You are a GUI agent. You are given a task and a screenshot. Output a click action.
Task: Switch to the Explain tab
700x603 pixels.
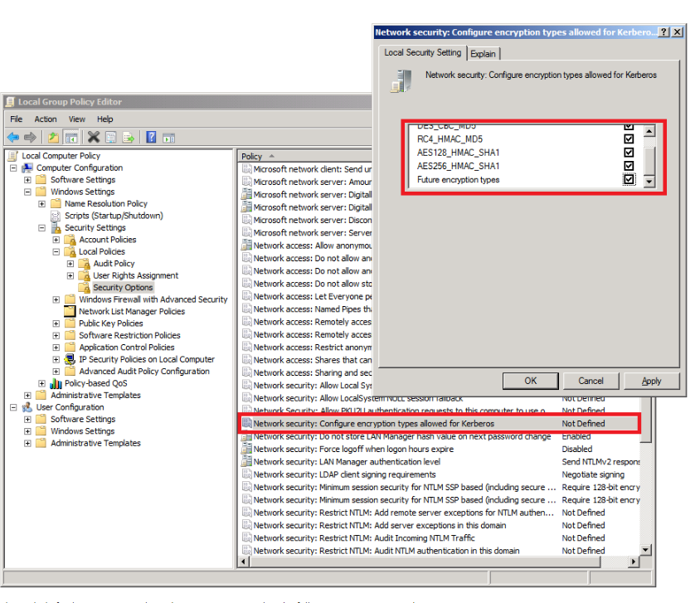[484, 54]
